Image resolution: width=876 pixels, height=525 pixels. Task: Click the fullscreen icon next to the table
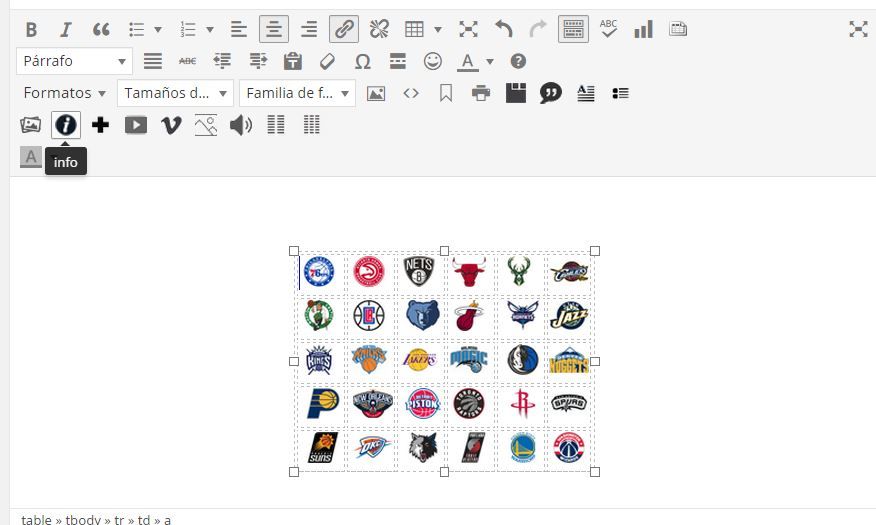[468, 29]
